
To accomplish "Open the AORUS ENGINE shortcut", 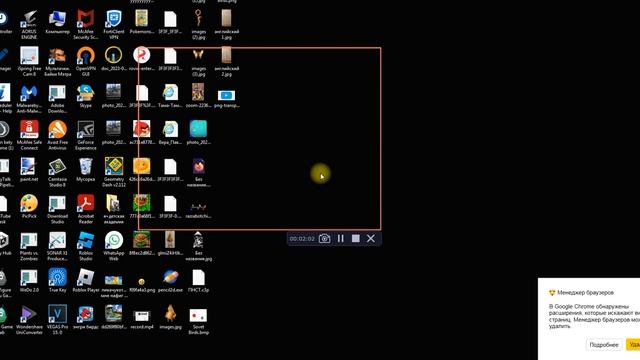I will pos(29,24).
